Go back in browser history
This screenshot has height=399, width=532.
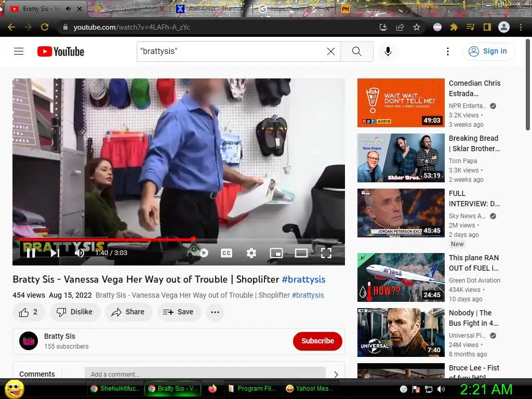[11, 27]
